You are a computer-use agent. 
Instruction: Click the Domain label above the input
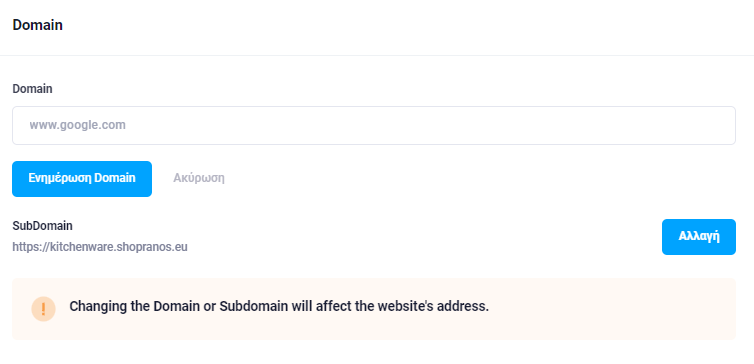(x=32, y=89)
